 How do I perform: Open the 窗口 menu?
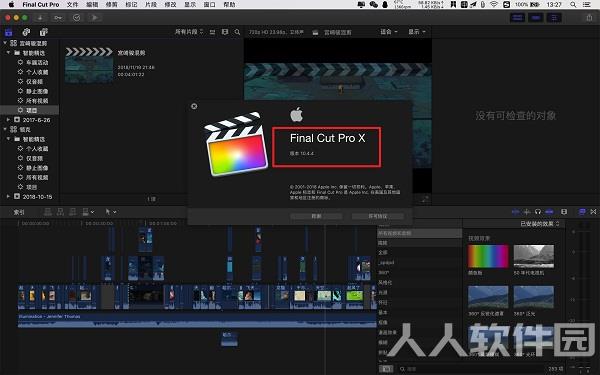tap(209, 5)
